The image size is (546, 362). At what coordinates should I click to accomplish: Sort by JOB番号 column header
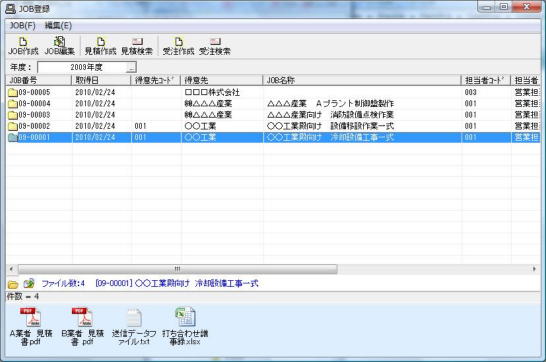(39, 80)
